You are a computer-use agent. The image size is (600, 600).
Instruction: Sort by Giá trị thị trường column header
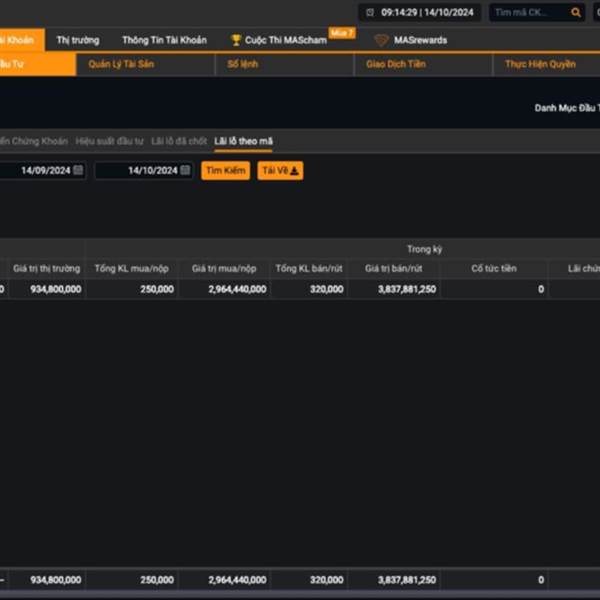(46, 269)
